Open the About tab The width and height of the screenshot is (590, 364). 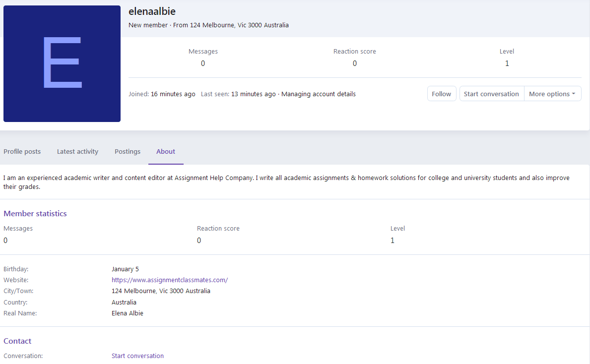click(x=166, y=152)
